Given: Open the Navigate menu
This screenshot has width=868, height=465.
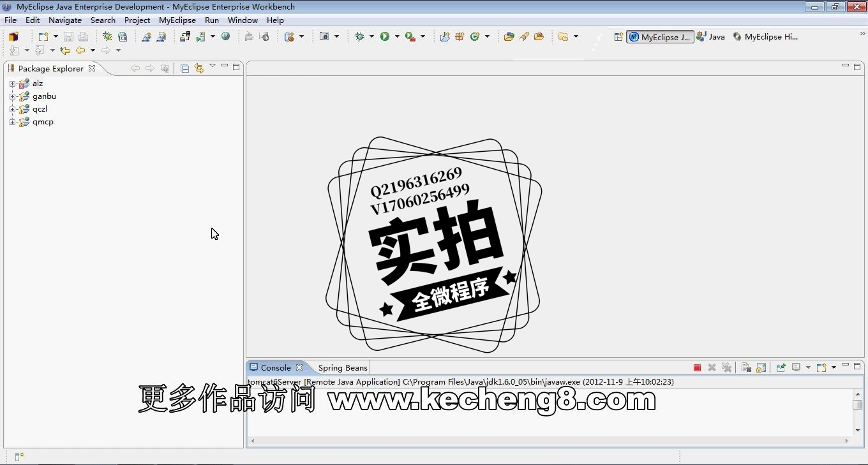Looking at the screenshot, I should (x=65, y=20).
